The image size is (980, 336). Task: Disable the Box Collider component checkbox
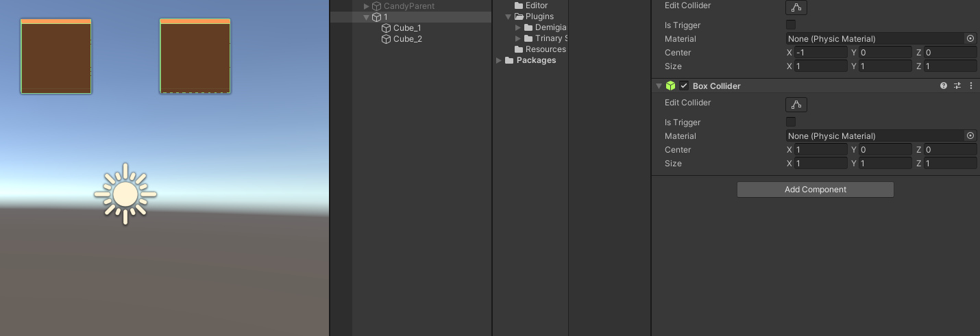tap(684, 86)
